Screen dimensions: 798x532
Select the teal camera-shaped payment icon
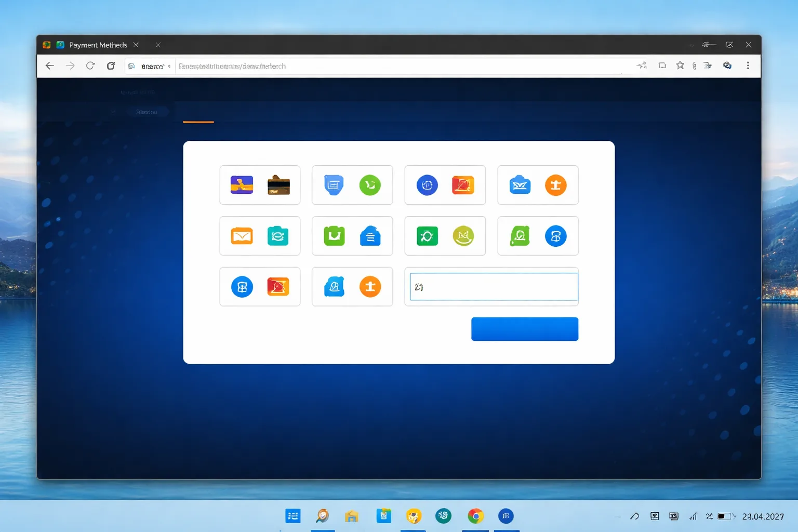(278, 236)
